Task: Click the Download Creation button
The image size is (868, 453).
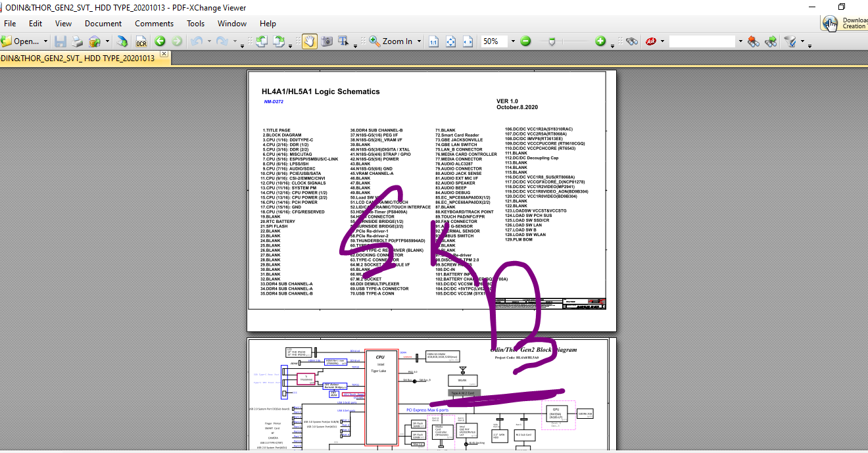Action: [x=844, y=22]
